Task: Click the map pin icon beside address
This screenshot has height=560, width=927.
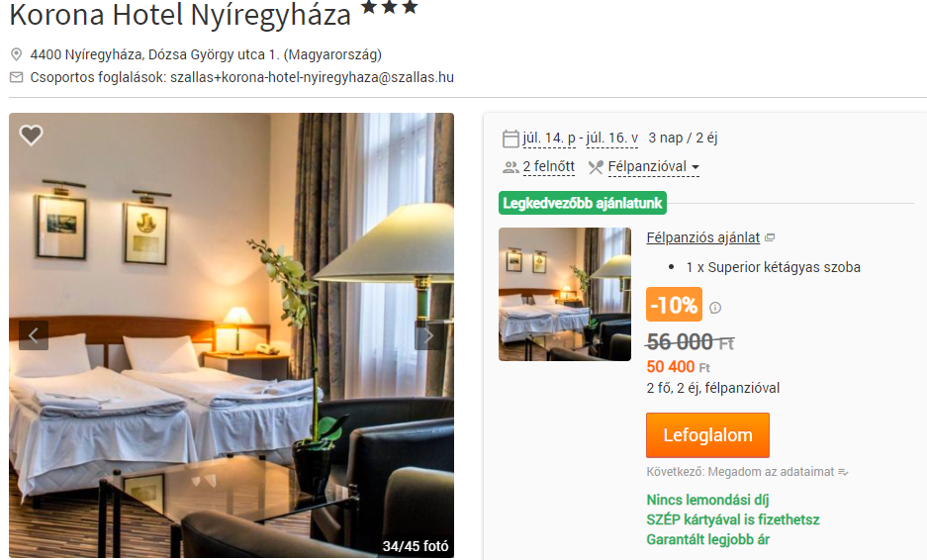Action: 17,55
